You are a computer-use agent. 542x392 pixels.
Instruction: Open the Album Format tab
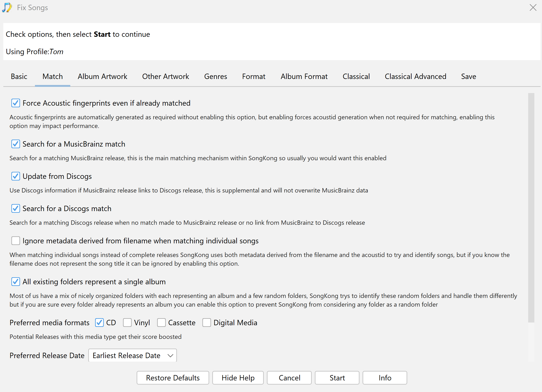tap(304, 76)
